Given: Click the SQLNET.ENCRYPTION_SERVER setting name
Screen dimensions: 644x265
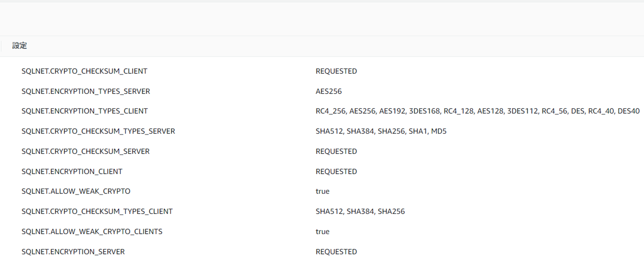Looking at the screenshot, I should (x=73, y=252).
